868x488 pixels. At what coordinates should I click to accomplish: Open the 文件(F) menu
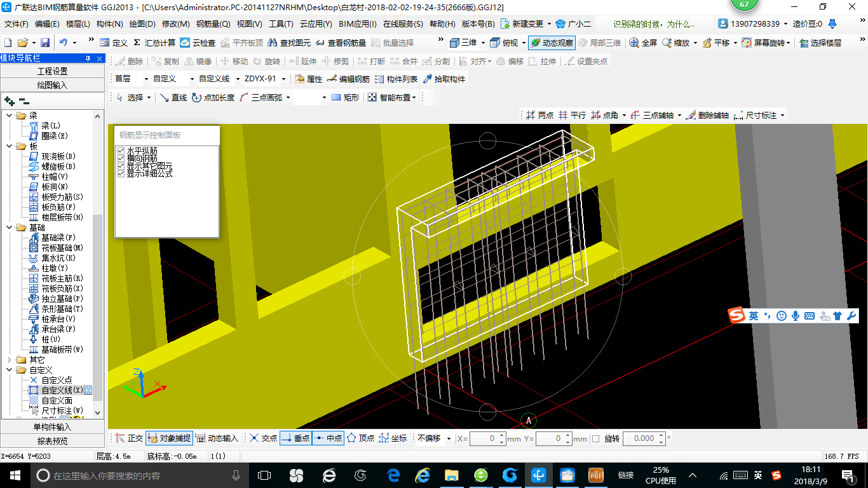[17, 24]
